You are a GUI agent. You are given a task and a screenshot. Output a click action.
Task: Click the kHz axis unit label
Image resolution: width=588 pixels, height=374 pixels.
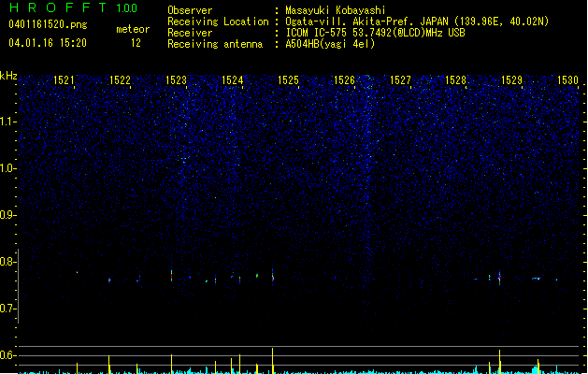tap(8, 76)
